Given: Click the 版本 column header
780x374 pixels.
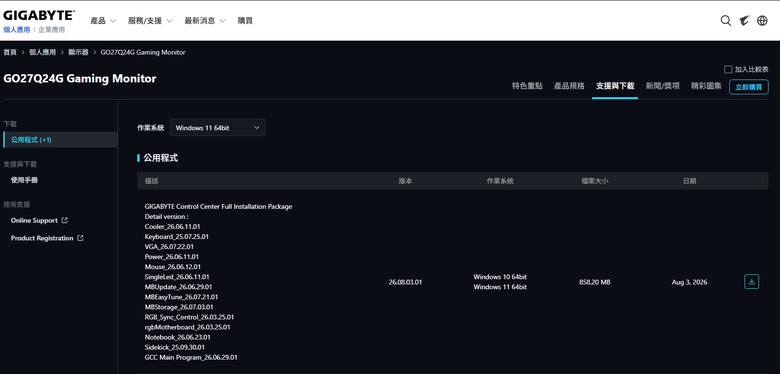Looking at the screenshot, I should 405,181.
